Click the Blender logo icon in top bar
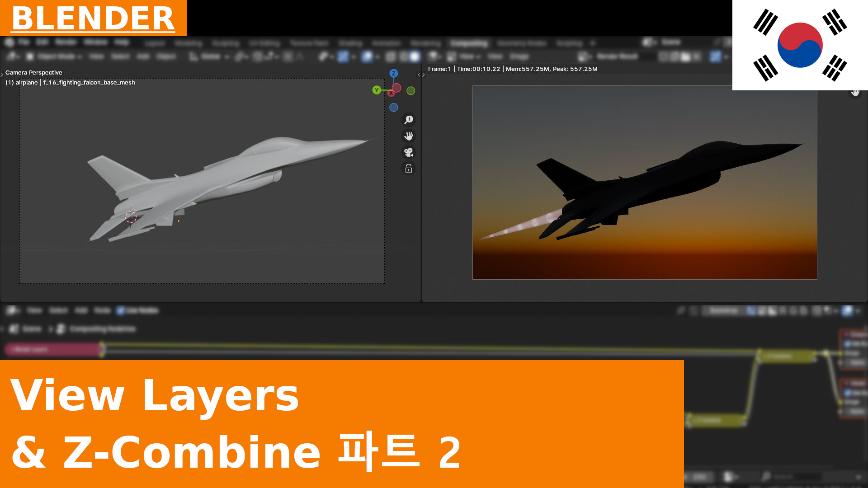This screenshot has width=868, height=488. click(9, 42)
